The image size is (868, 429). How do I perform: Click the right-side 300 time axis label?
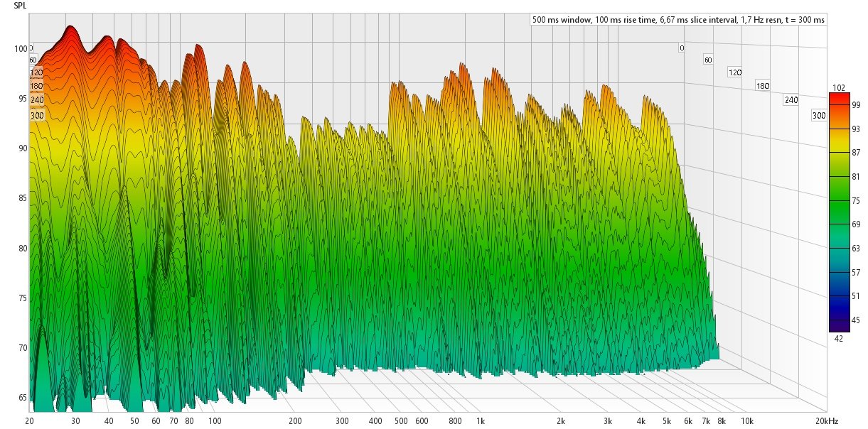click(819, 116)
